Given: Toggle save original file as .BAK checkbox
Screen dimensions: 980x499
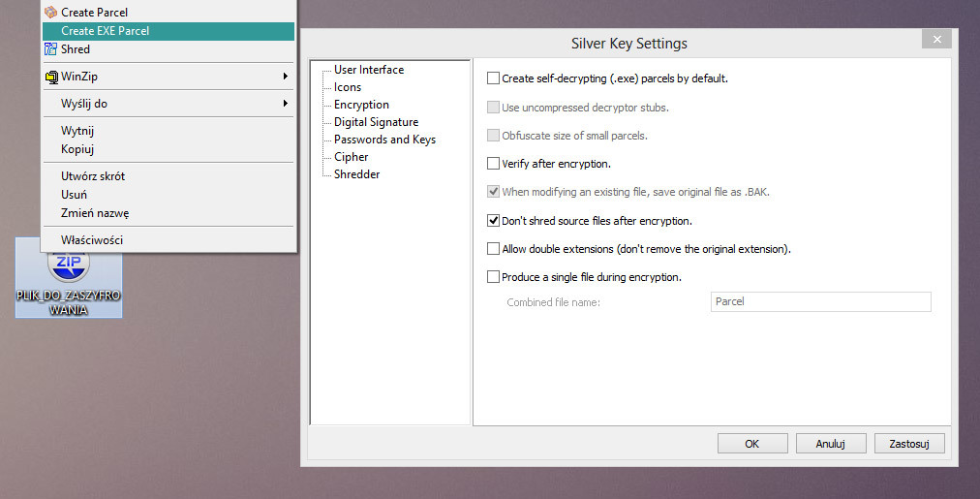Looking at the screenshot, I should pos(493,191).
